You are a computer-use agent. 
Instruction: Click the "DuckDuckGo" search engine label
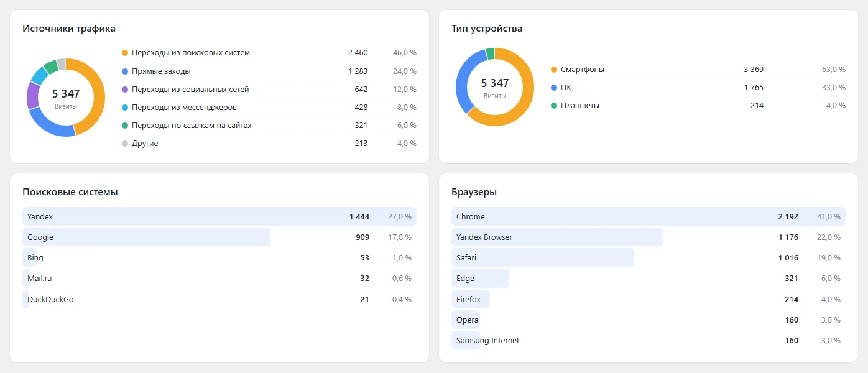[50, 300]
